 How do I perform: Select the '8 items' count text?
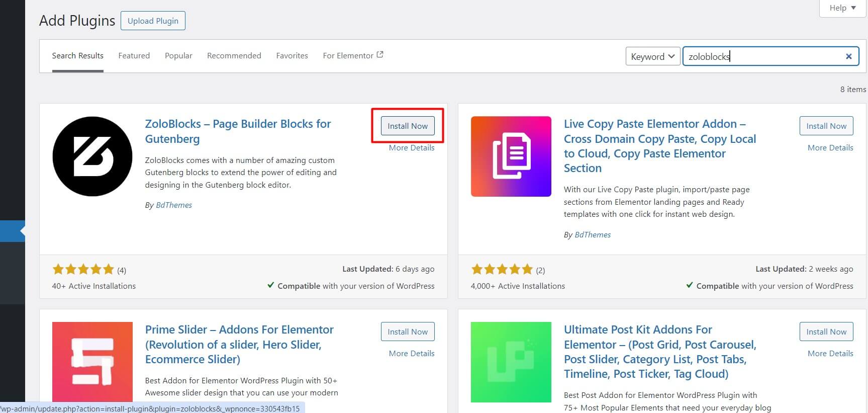[853, 90]
